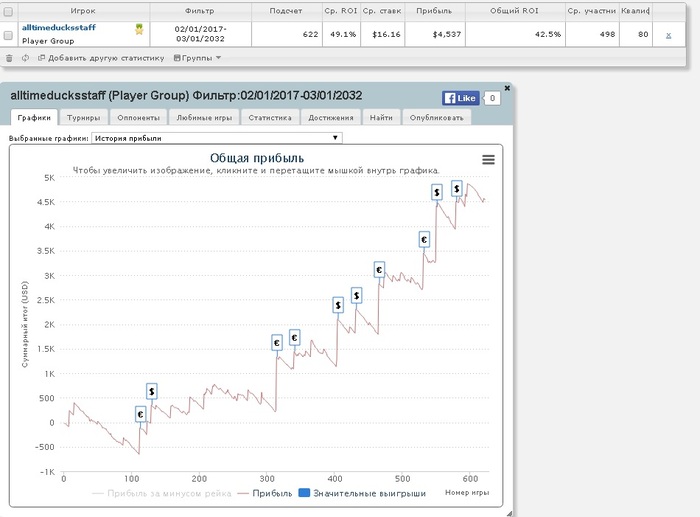Sort by the 'Игрок' column header
The width and height of the screenshot is (700, 517).
(x=83, y=11)
